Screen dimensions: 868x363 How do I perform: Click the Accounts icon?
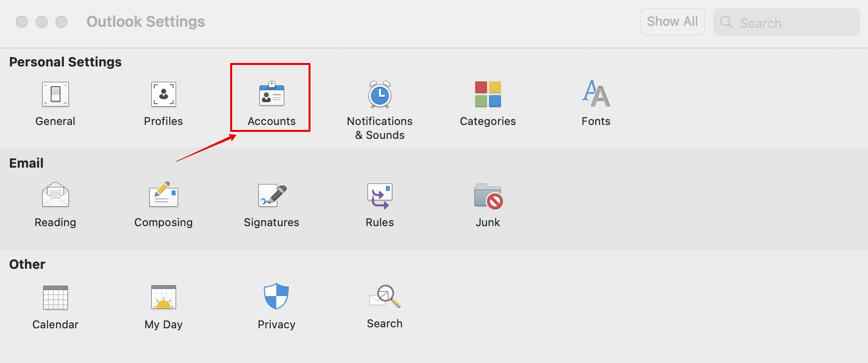tap(271, 95)
